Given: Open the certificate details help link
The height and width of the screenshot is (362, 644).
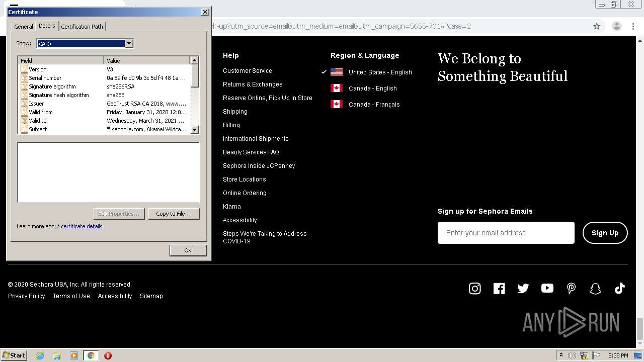Looking at the screenshot, I should pyautogui.click(x=82, y=226).
